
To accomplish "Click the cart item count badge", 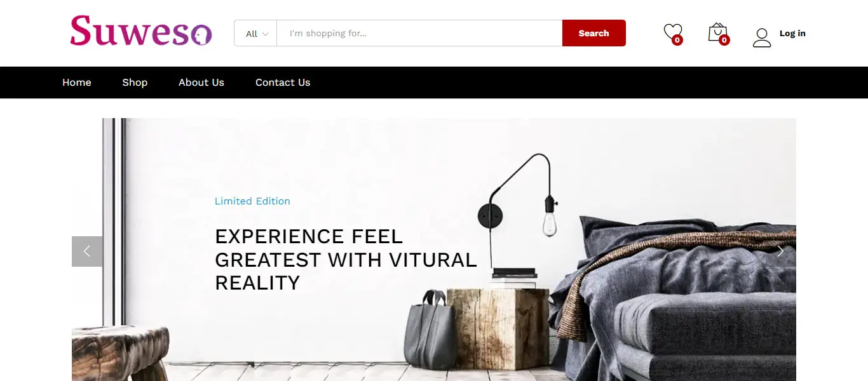I will click(x=724, y=40).
